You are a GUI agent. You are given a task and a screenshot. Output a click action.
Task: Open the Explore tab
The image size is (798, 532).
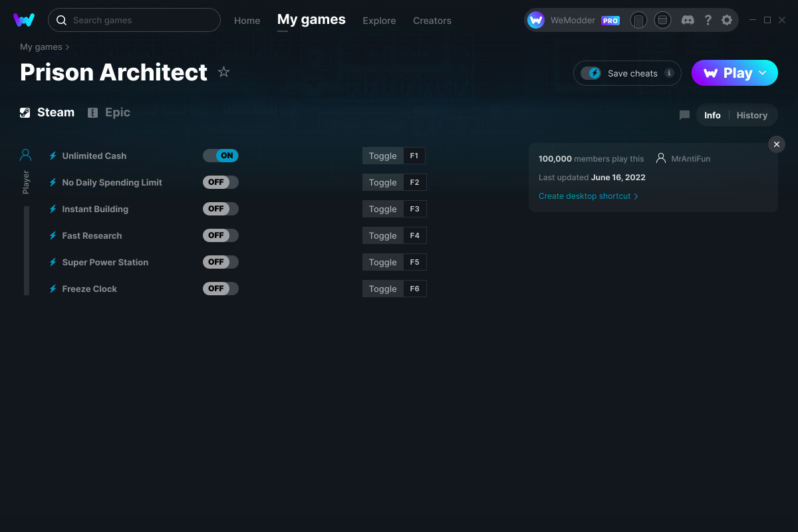coord(379,21)
